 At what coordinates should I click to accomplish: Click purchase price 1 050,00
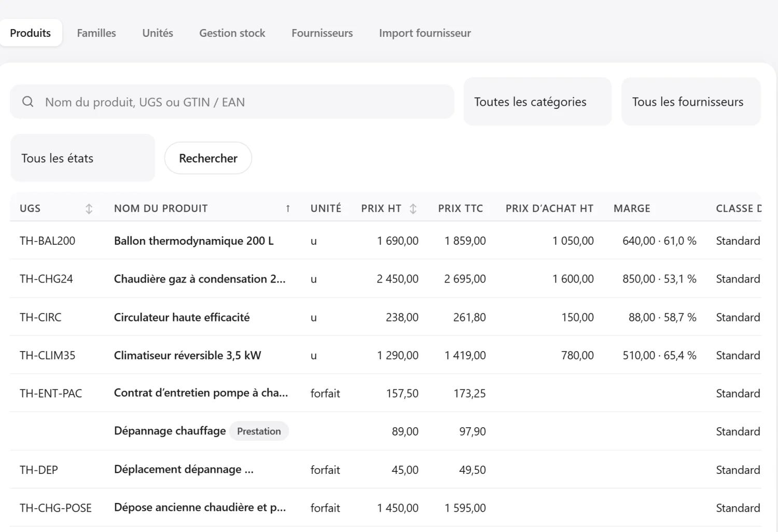click(x=573, y=241)
